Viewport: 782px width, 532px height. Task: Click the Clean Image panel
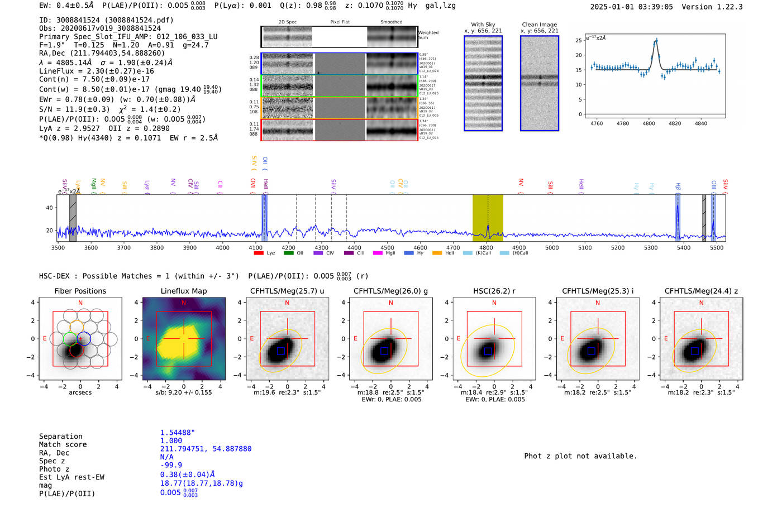pyautogui.click(x=540, y=83)
